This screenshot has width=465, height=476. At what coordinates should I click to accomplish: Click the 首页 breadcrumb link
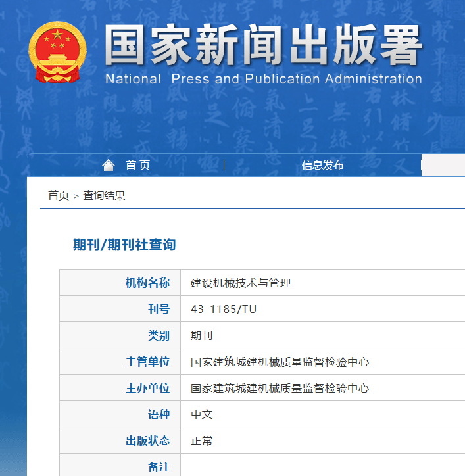[x=59, y=195]
